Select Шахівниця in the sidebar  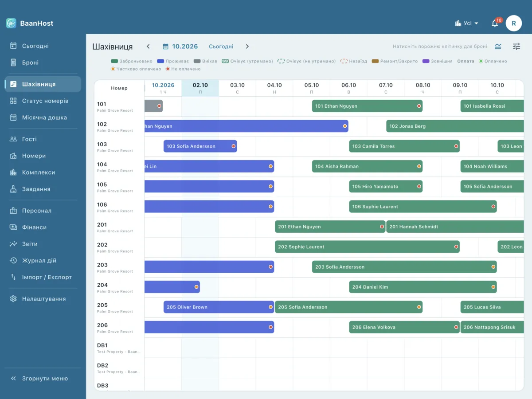click(x=43, y=84)
